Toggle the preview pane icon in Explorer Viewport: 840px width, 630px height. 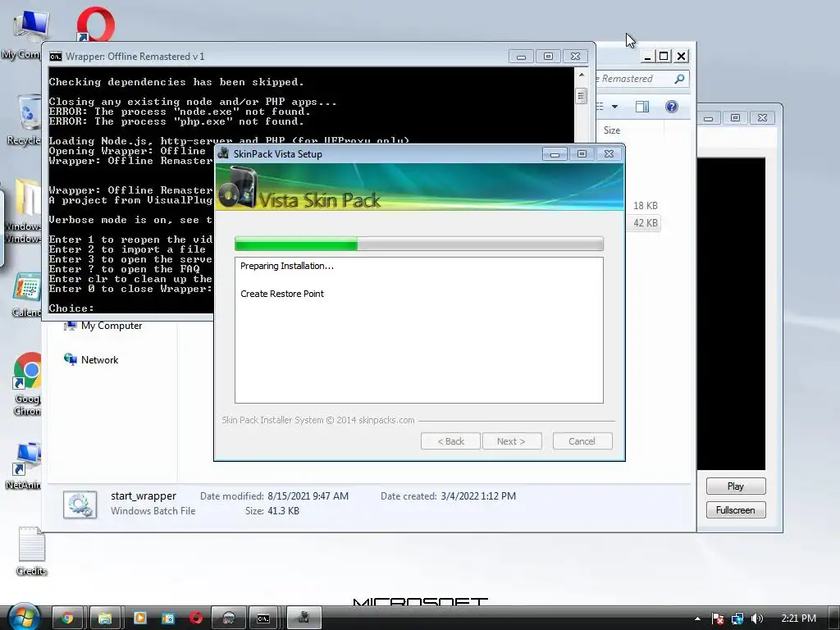click(641, 107)
